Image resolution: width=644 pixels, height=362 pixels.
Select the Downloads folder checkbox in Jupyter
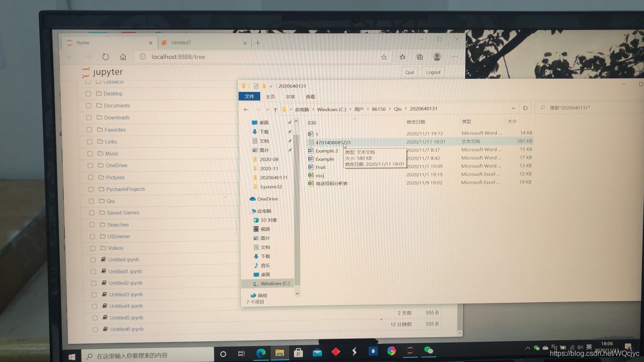[x=89, y=118]
